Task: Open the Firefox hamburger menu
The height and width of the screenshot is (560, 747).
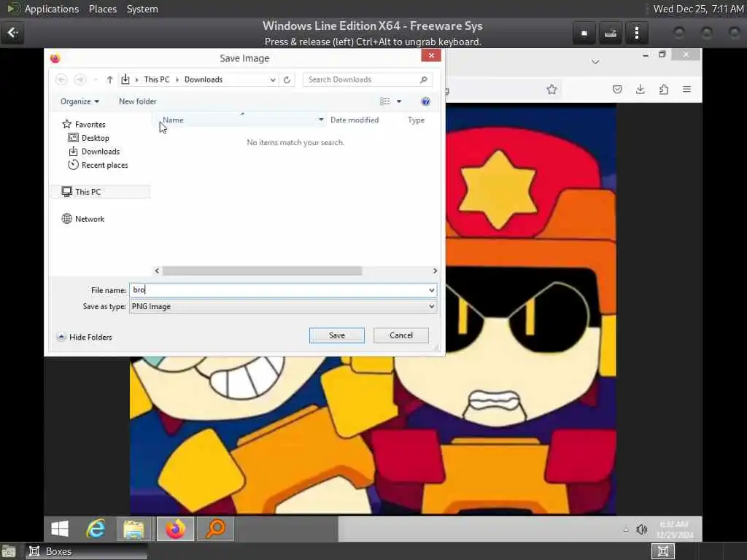Action: pyautogui.click(x=686, y=90)
